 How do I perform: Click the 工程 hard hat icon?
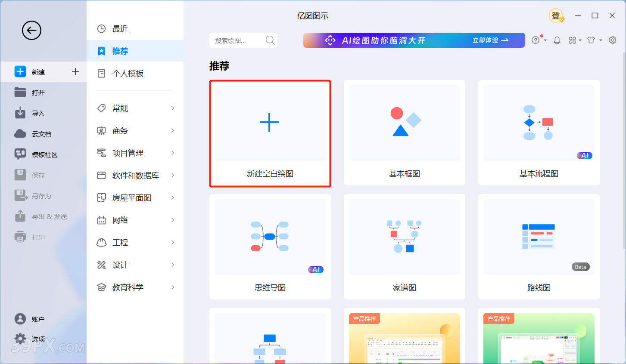pos(101,242)
